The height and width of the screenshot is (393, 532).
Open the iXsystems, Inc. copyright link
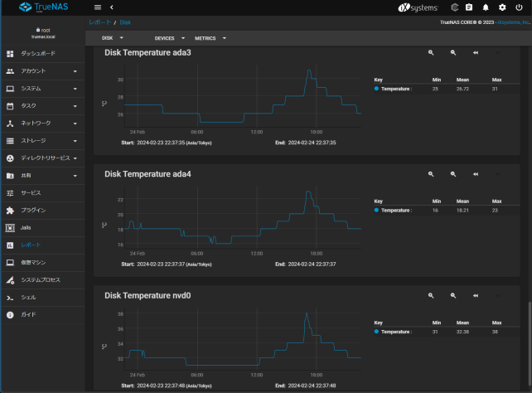coord(513,22)
